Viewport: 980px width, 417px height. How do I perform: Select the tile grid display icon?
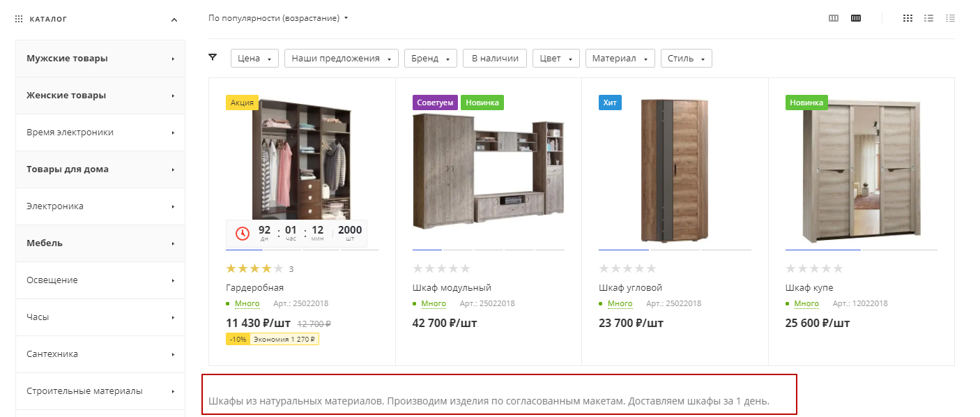pos(908,18)
